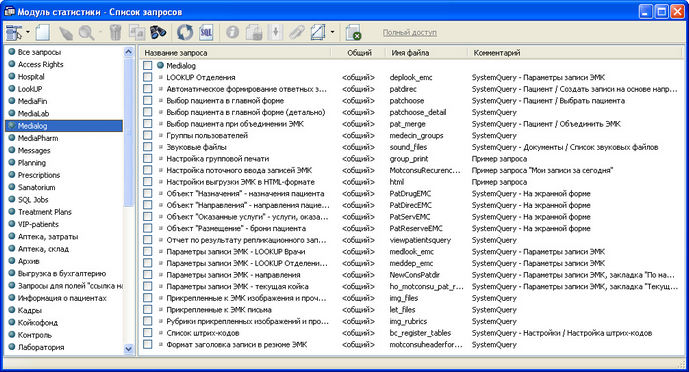Click the Excel export document icon
This screenshot has height=372, width=689.
click(x=353, y=33)
